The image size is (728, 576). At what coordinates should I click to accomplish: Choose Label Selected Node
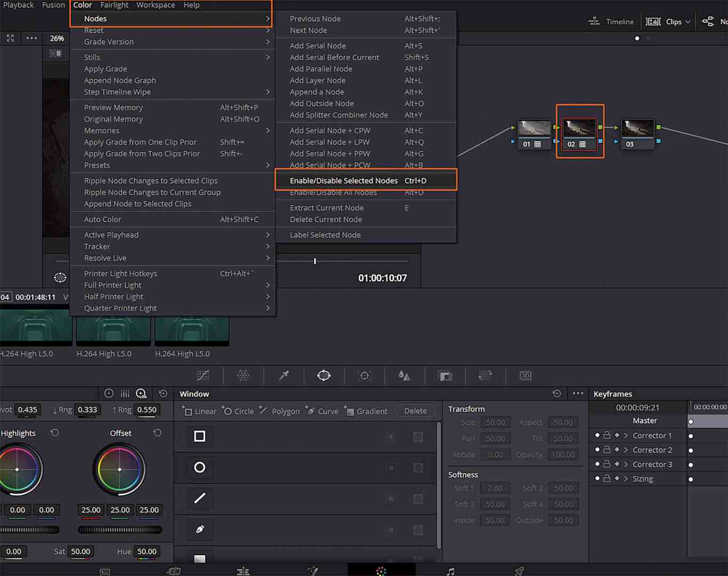(x=366, y=235)
